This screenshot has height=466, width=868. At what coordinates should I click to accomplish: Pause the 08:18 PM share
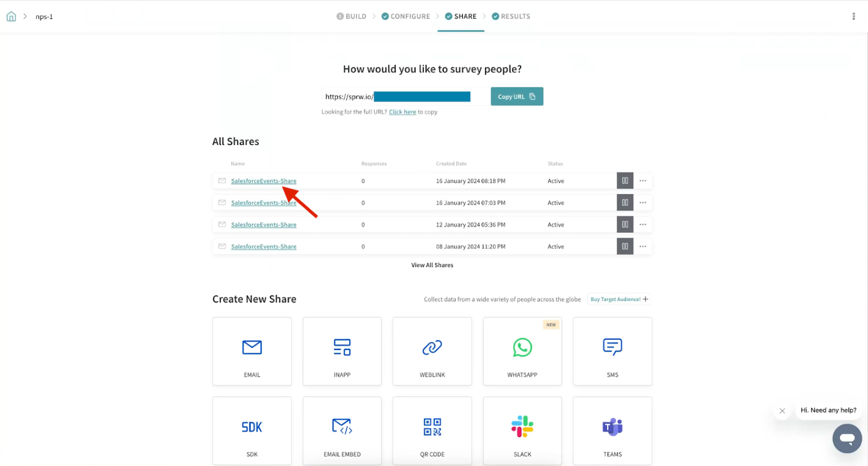[625, 181]
